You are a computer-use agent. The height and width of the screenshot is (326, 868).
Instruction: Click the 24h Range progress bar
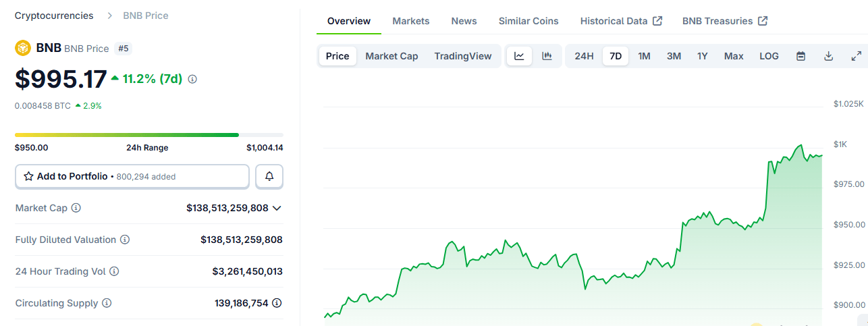pos(149,135)
